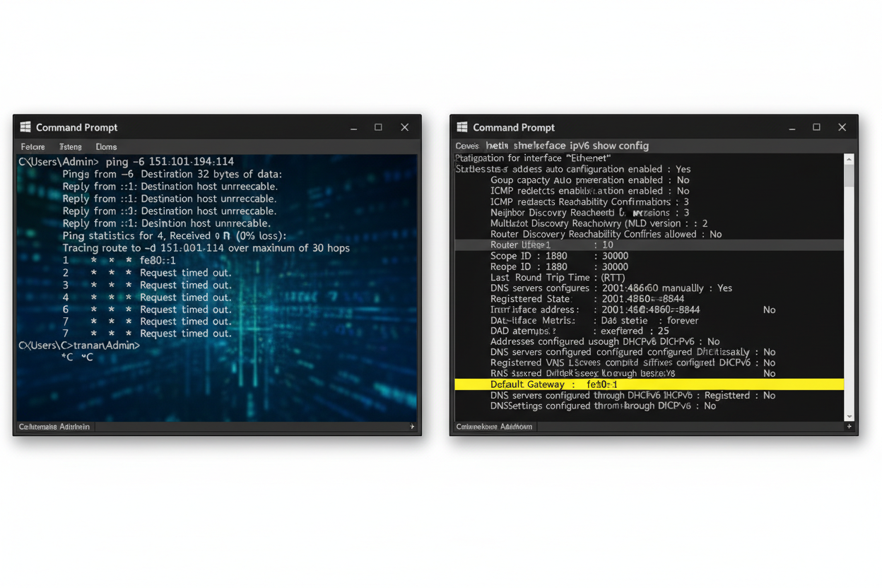
Task: Open the "Ceves" menu in right window
Action: 467,146
